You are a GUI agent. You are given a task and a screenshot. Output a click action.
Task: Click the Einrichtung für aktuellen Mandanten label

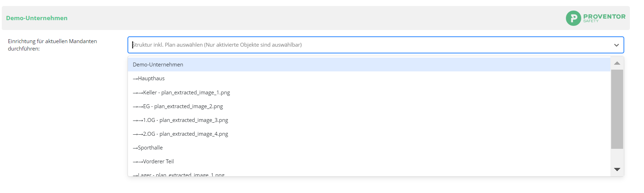52,45
